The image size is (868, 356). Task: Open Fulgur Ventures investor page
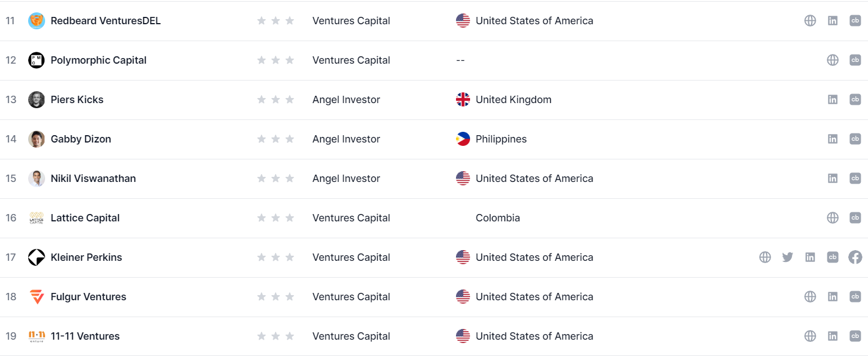88,297
